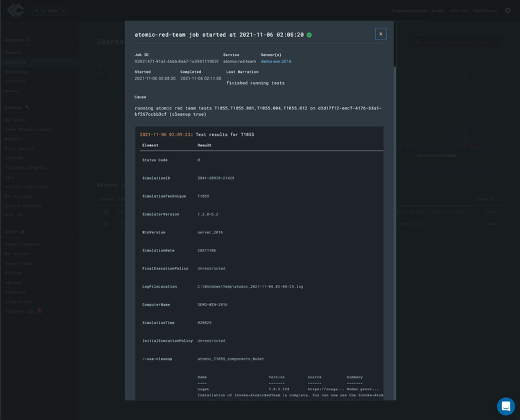Open Net Clients in the sidebar

click(x=17, y=254)
